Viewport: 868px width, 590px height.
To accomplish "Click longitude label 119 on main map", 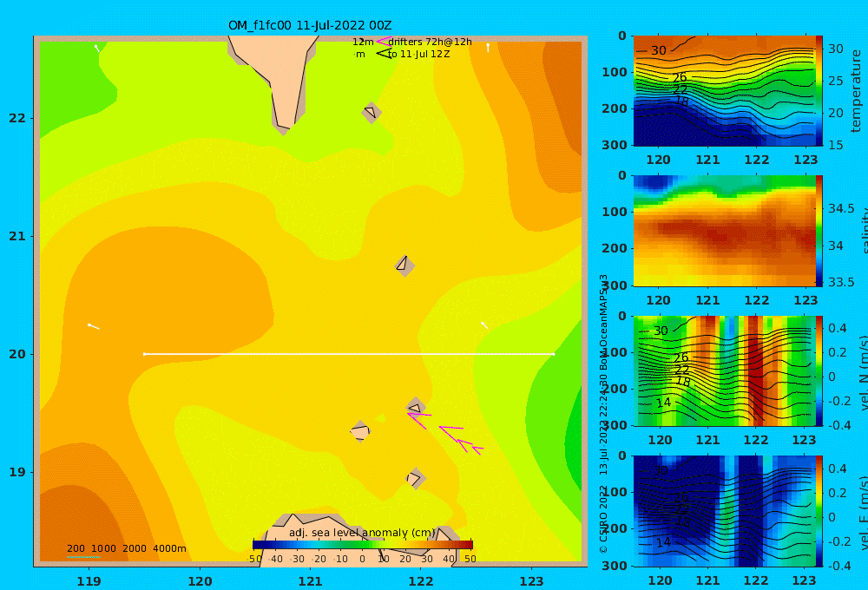I will 89,581.
